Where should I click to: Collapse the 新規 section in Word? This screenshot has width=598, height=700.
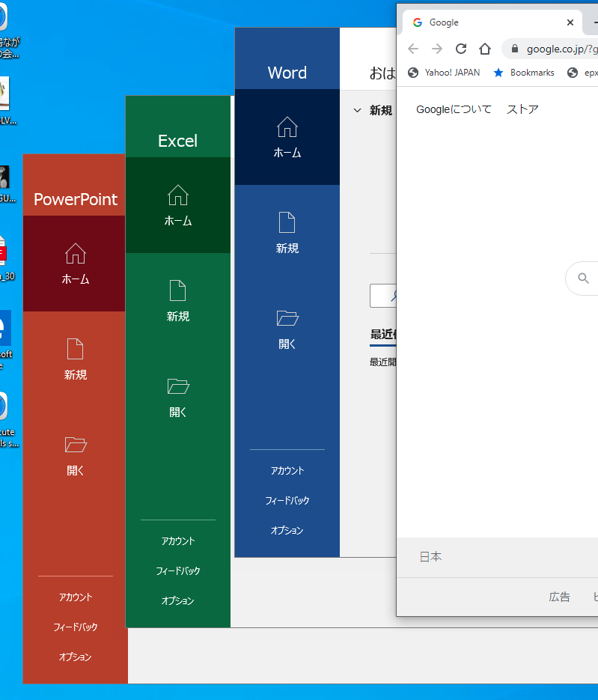357,110
